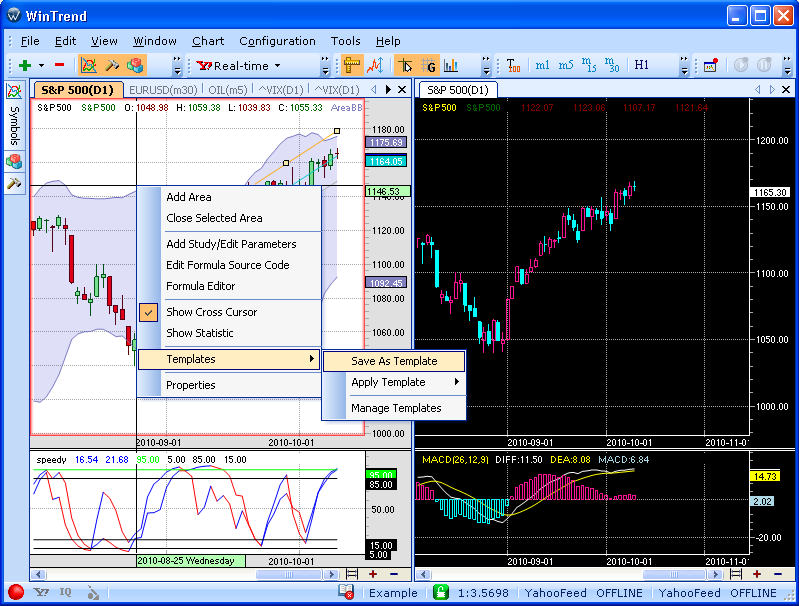Select the H1 timeframe
Image resolution: width=799 pixels, height=606 pixels.
point(641,65)
